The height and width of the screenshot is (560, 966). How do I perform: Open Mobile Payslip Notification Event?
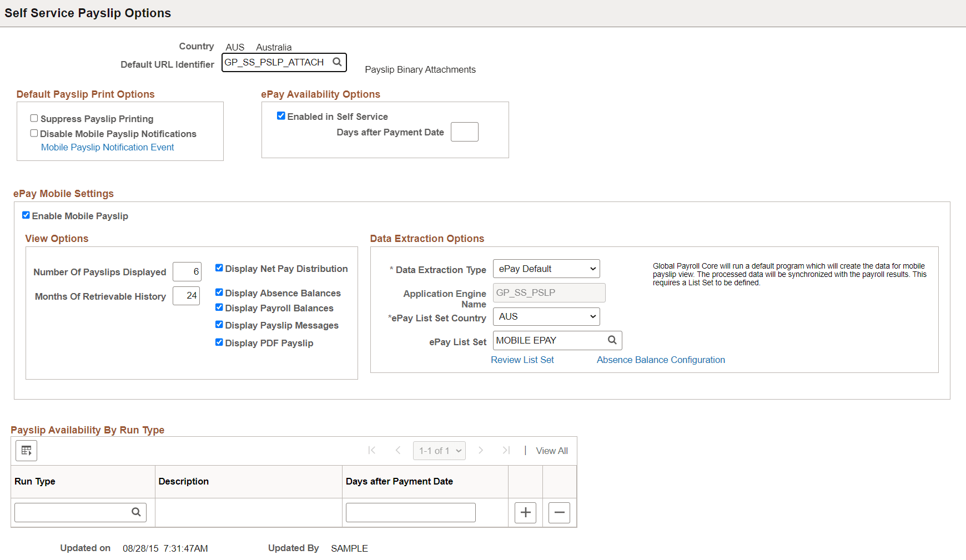[107, 147]
